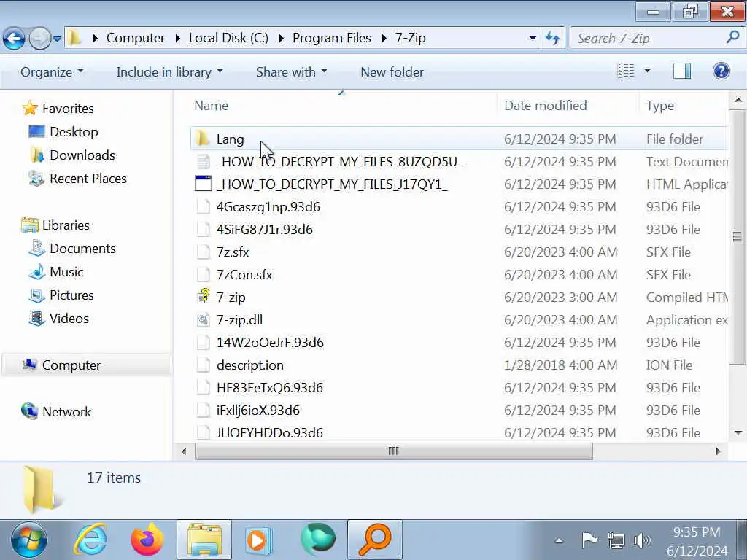Open the green globe taskbar app
Viewport: 747px width, 560px height.
[318, 539]
